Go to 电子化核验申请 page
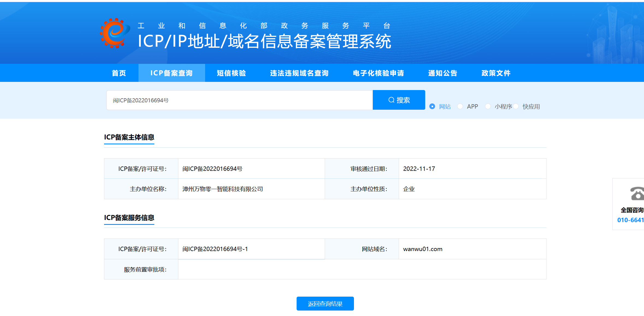Screen dimensions: 644x316 tap(378, 73)
